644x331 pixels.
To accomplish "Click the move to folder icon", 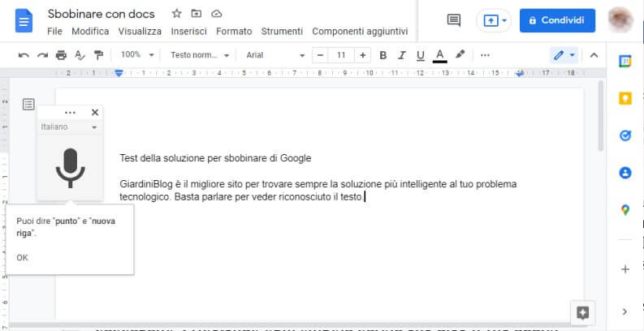I will (197, 14).
